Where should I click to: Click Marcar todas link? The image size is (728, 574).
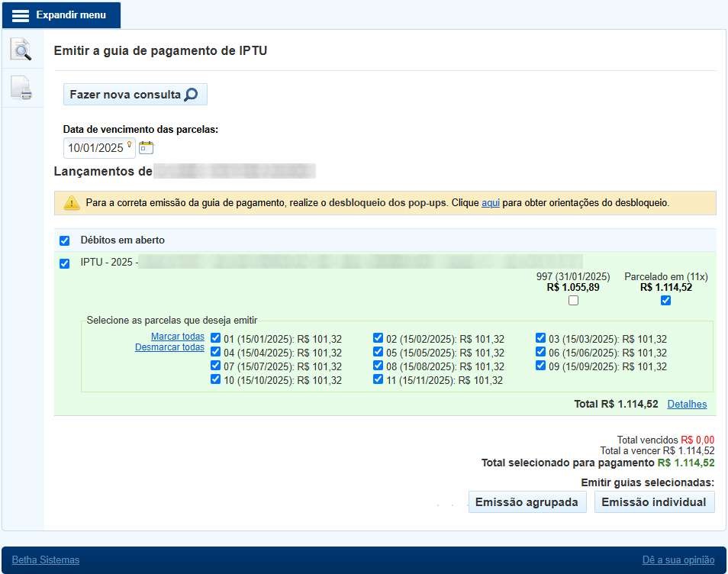pyautogui.click(x=177, y=337)
